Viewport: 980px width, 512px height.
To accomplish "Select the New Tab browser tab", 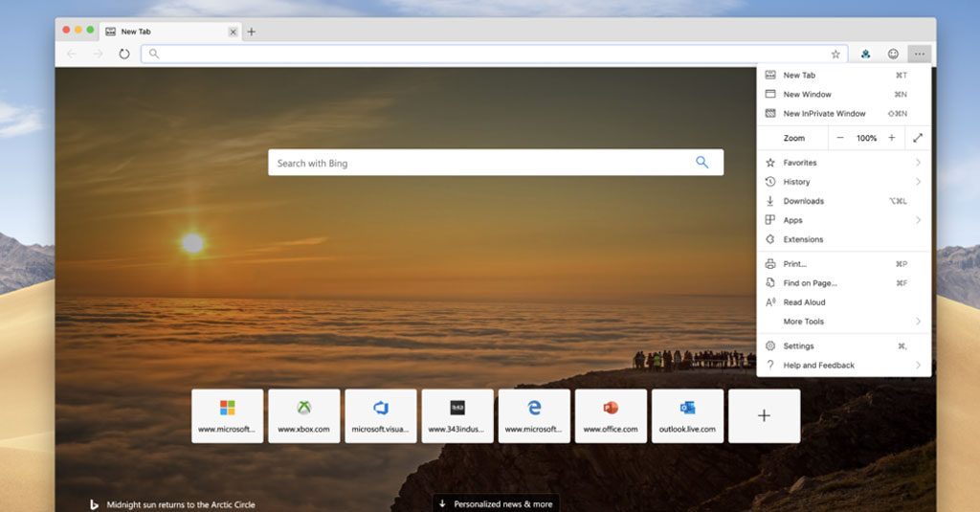I will pyautogui.click(x=170, y=32).
